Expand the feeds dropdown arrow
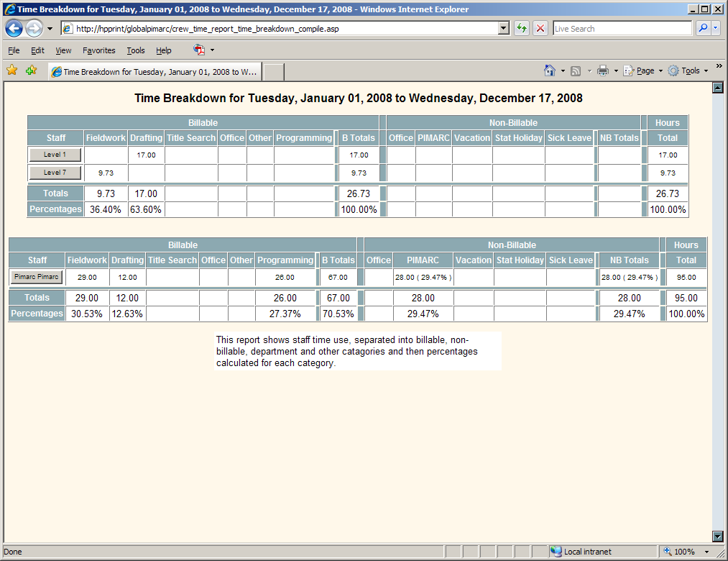 pyautogui.click(x=589, y=71)
